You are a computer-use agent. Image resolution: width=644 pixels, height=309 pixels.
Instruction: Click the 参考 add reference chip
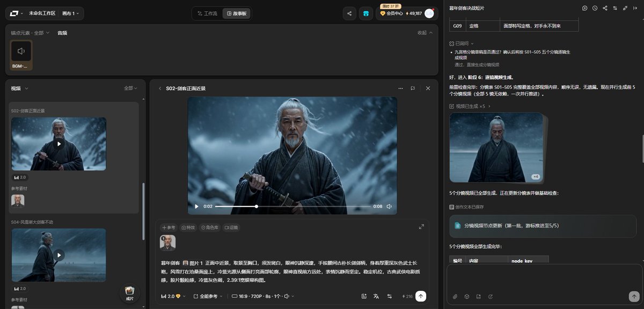pyautogui.click(x=169, y=227)
